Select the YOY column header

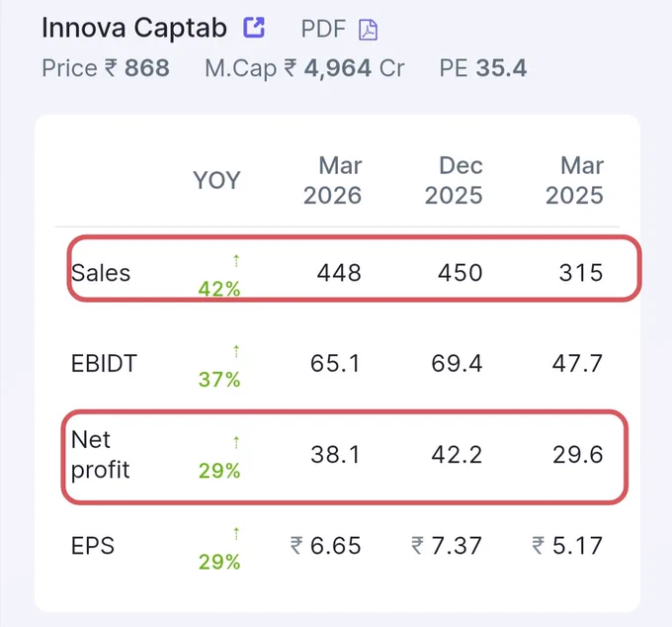pos(216,180)
